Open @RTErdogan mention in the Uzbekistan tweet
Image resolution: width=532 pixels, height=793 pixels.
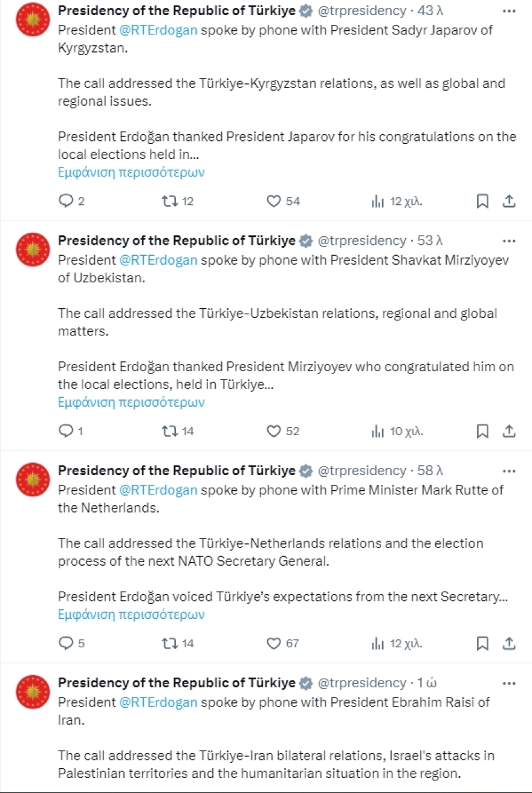[158, 260]
